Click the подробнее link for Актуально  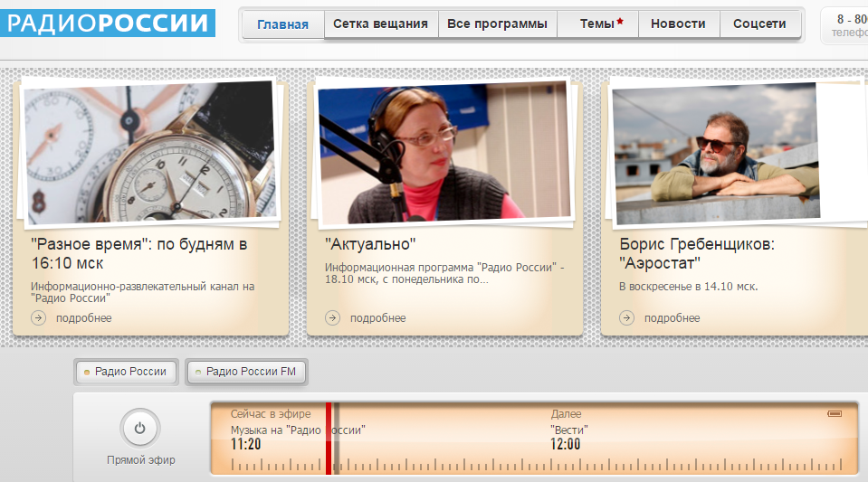point(377,317)
